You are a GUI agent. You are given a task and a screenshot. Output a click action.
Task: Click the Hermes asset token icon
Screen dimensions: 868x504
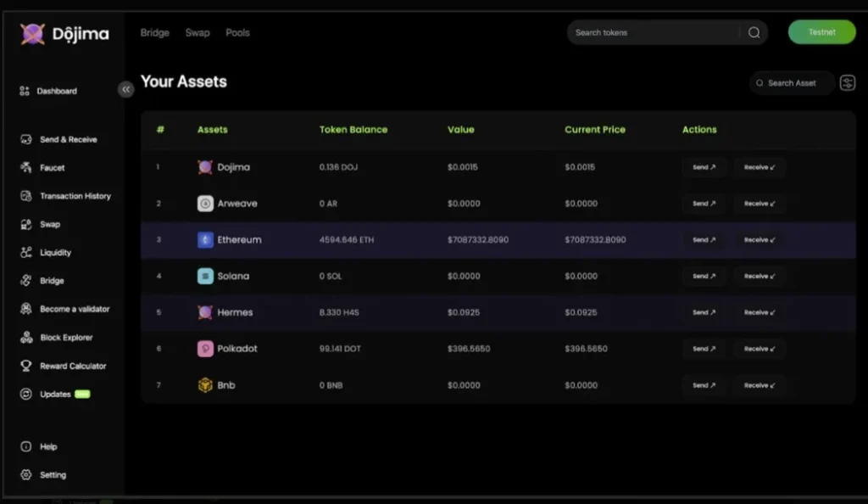pos(205,312)
